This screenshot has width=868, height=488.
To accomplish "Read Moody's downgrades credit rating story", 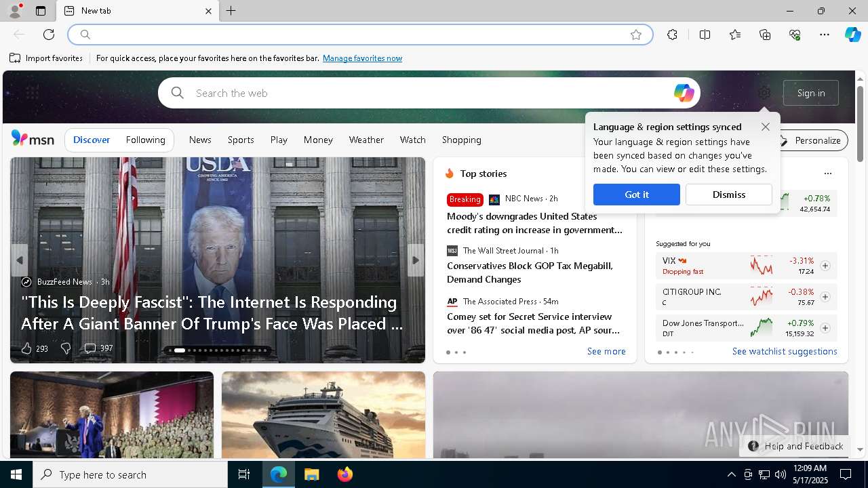I will point(534,223).
